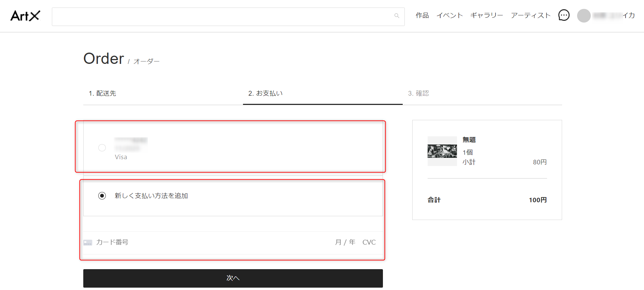The image size is (644, 290).
Task: Open the ギャラリー menu item
Action: 487,15
